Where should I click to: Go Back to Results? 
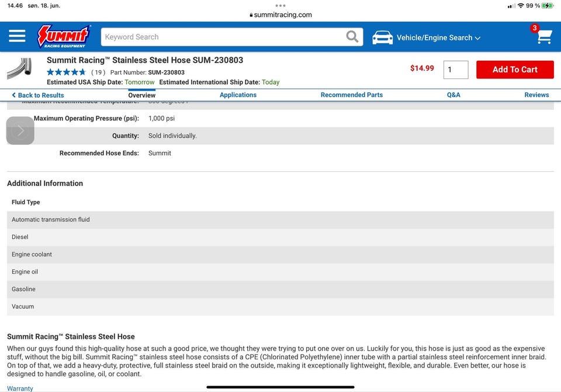(38, 95)
